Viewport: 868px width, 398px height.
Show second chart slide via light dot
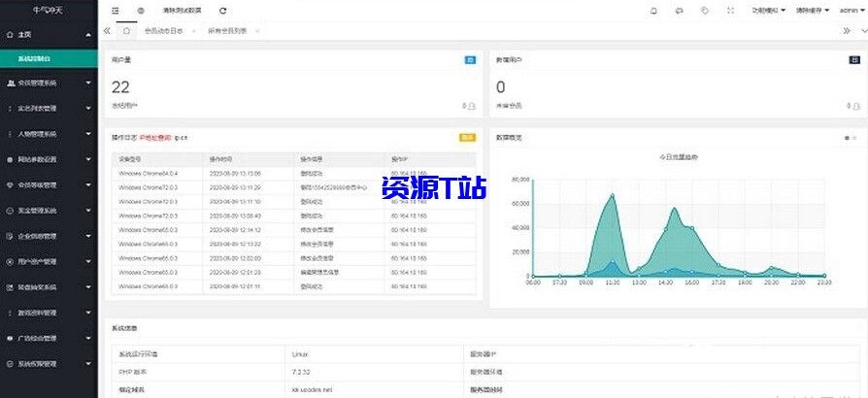tap(854, 138)
